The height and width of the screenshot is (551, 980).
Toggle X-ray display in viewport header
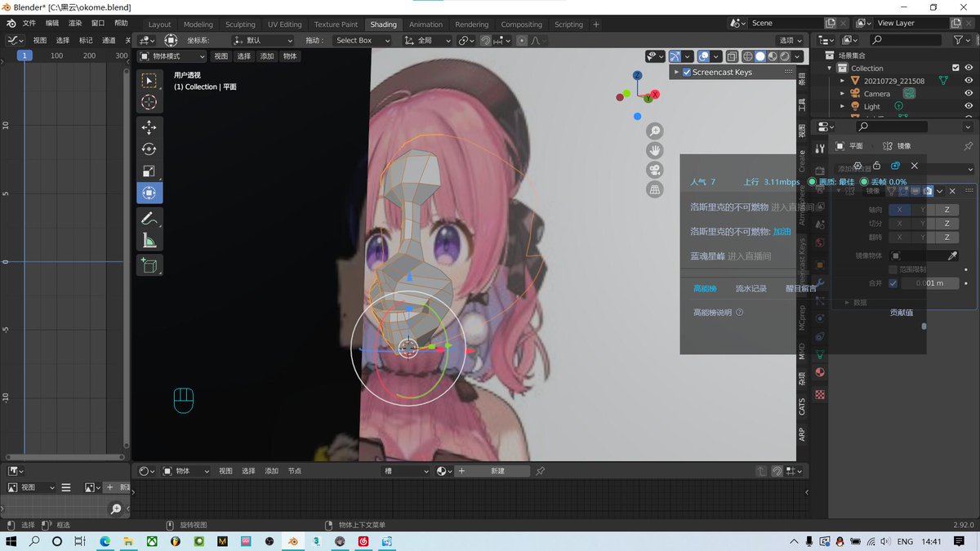click(x=732, y=56)
